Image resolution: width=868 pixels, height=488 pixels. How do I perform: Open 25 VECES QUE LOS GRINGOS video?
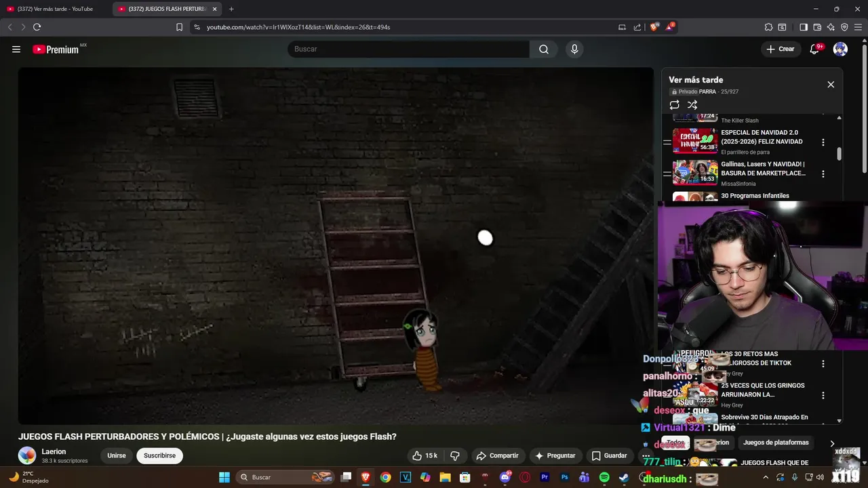[763, 390]
